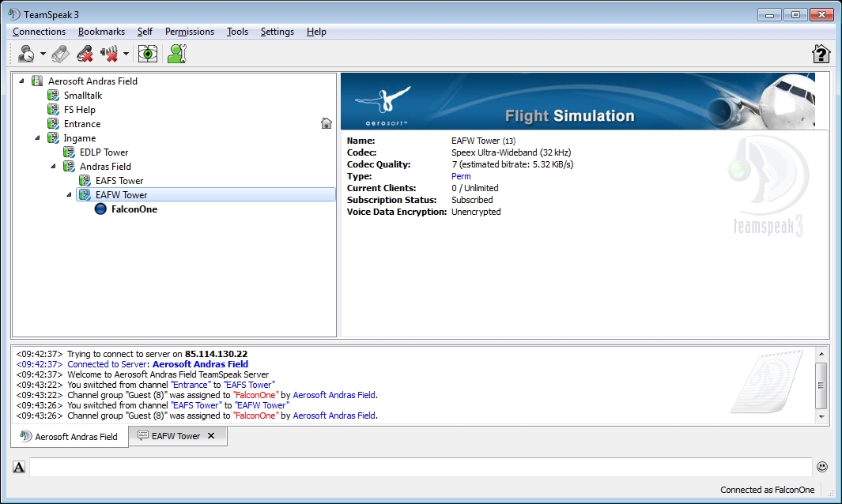
Task: Click the Smalltalk channel icon
Action: 53,95
